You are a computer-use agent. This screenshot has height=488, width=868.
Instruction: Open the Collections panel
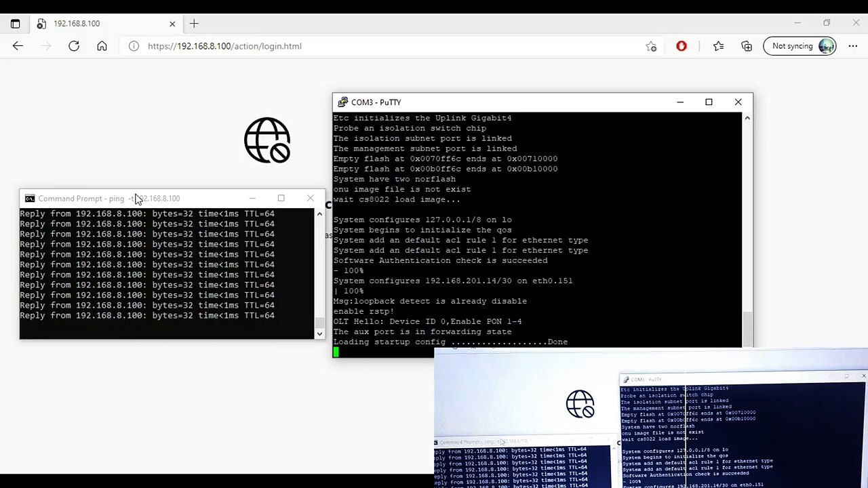point(747,46)
